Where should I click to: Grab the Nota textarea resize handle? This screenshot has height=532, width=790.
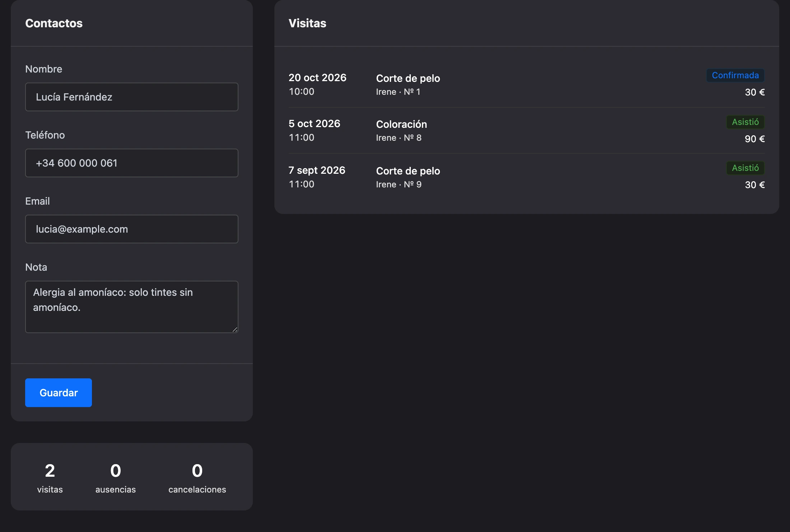(235, 330)
